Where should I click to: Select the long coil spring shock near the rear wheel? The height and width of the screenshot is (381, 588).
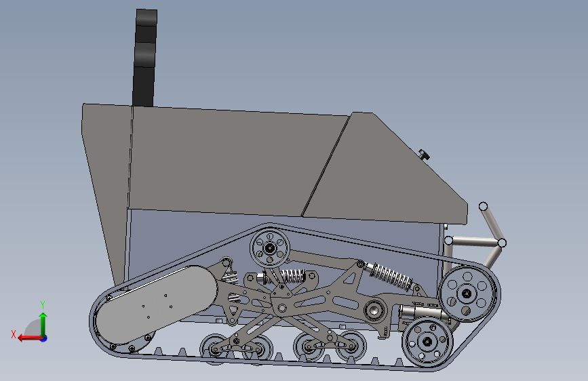click(x=391, y=277)
